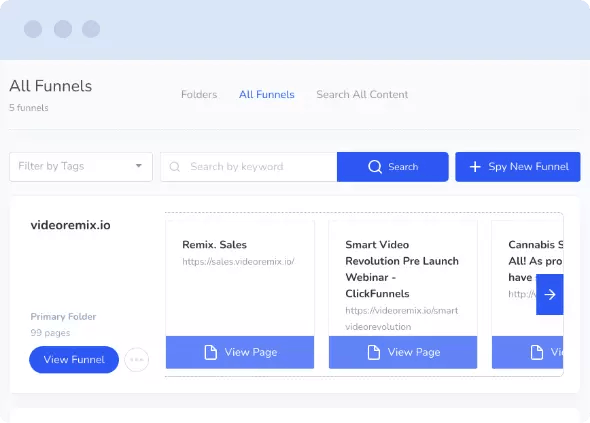This screenshot has height=423, width=590.
Task: Switch to the Folders tab
Action: click(199, 94)
